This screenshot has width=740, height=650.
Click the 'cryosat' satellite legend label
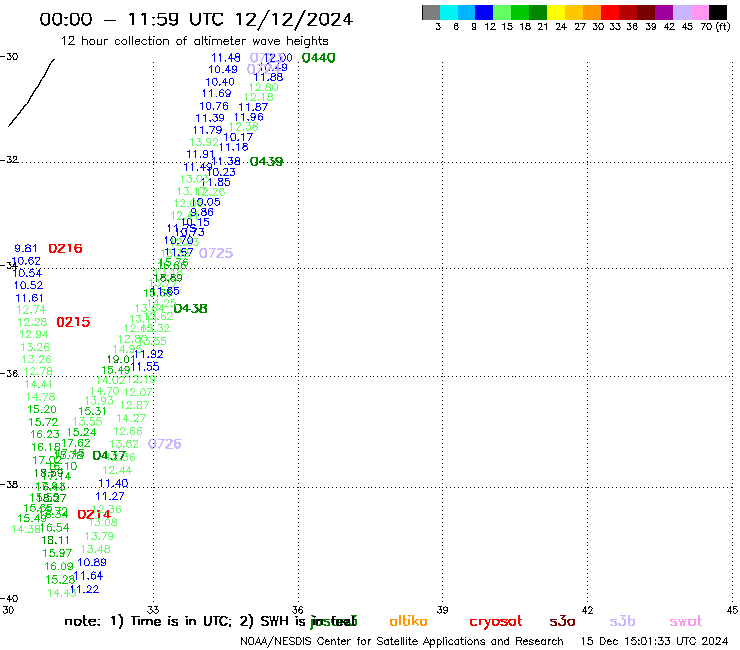coord(496,621)
